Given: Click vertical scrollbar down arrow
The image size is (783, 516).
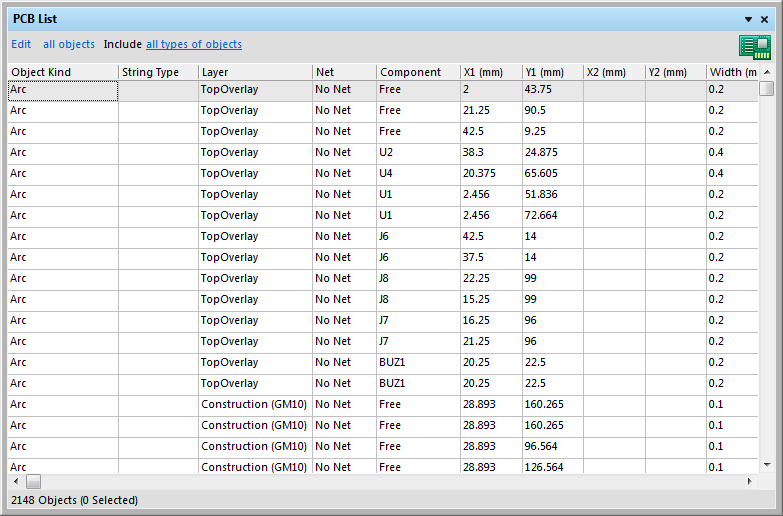Looking at the screenshot, I should (x=767, y=465).
